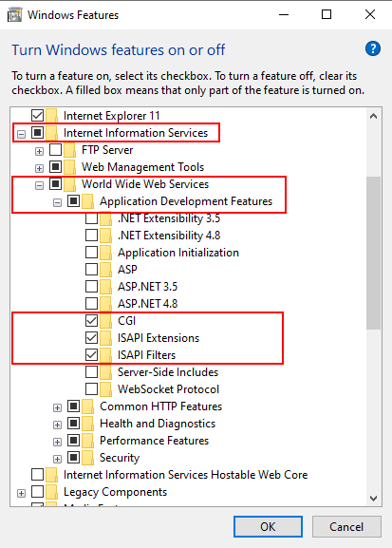Click the blue help question mark icon
The image size is (392, 548).
[373, 49]
